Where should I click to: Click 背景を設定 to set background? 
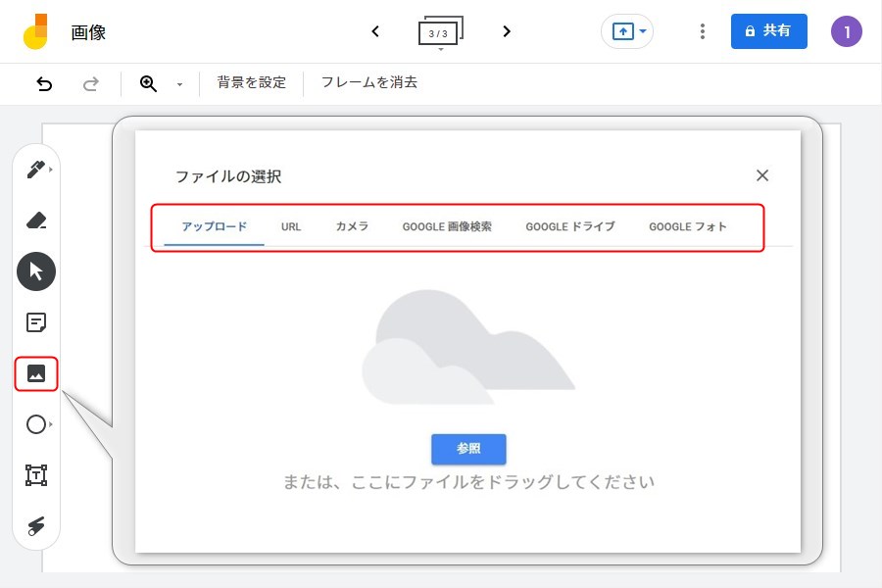(252, 82)
